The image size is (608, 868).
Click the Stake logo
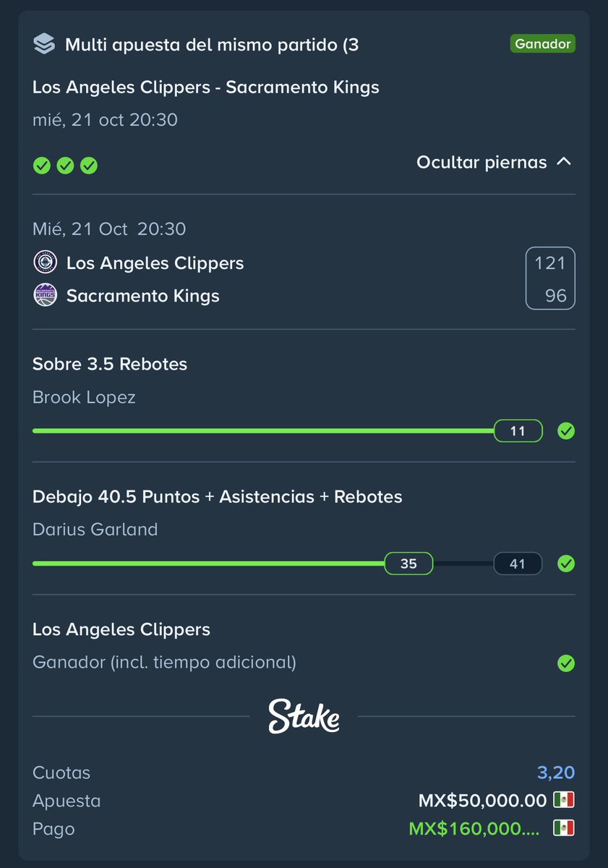pyautogui.click(x=304, y=716)
